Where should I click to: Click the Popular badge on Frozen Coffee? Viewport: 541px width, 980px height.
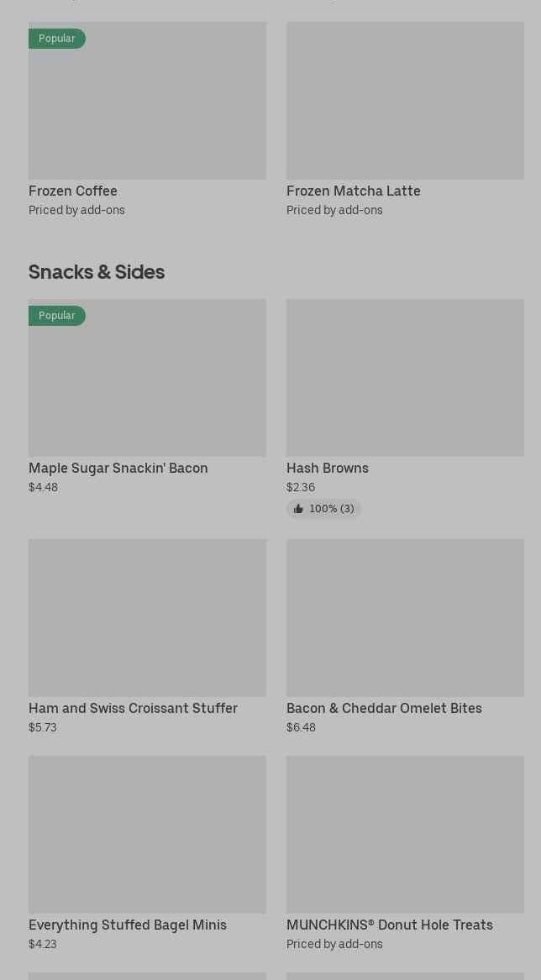tap(57, 39)
